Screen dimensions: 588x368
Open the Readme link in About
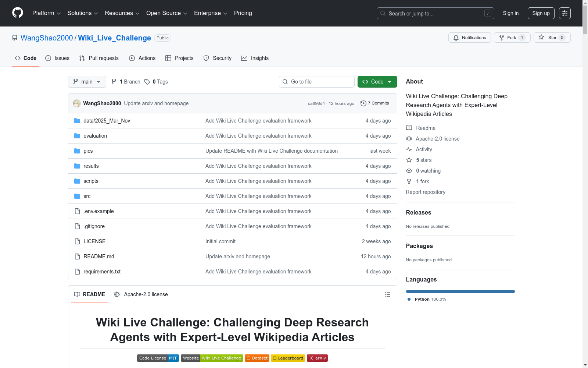[x=421, y=128]
